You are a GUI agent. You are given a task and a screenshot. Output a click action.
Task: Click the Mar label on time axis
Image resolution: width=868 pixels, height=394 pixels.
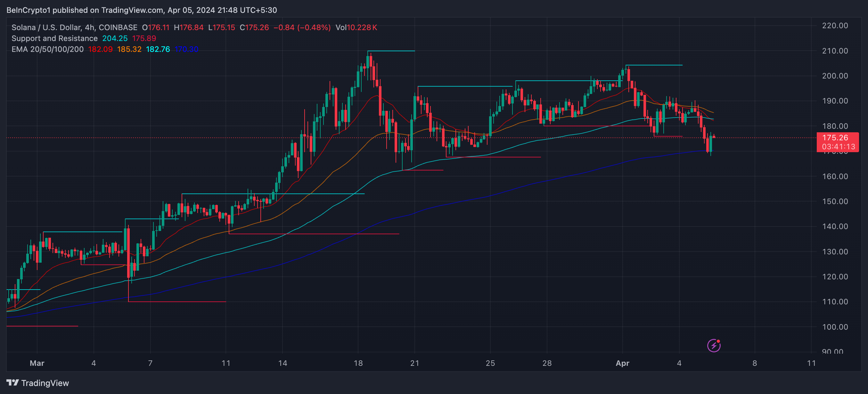pyautogui.click(x=37, y=363)
